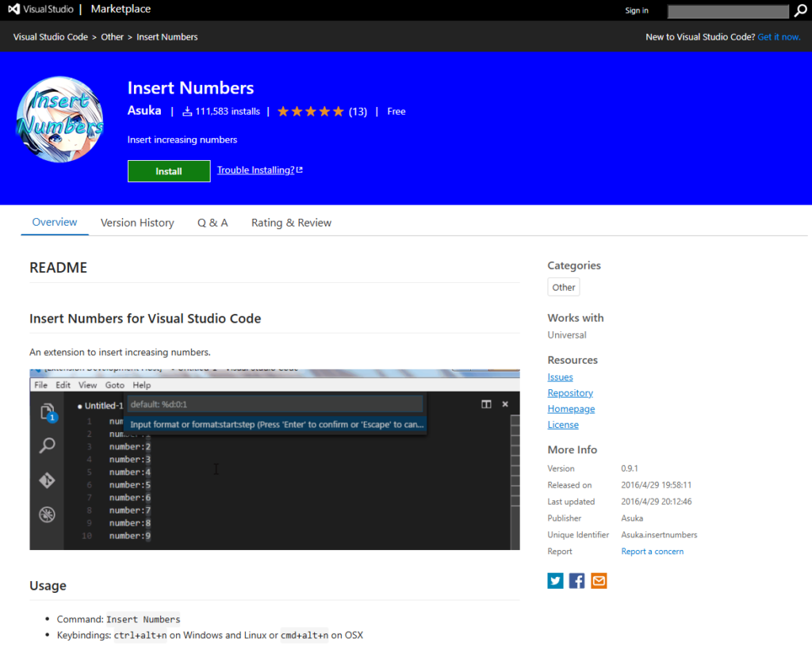
Task: Switch to the Version History tab
Action: pos(137,223)
